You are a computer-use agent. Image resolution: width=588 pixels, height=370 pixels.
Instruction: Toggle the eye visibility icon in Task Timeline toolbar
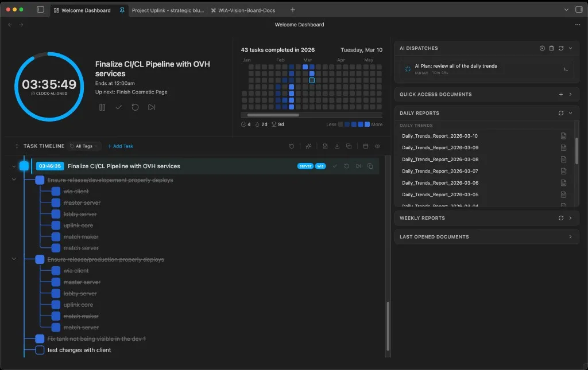click(377, 146)
